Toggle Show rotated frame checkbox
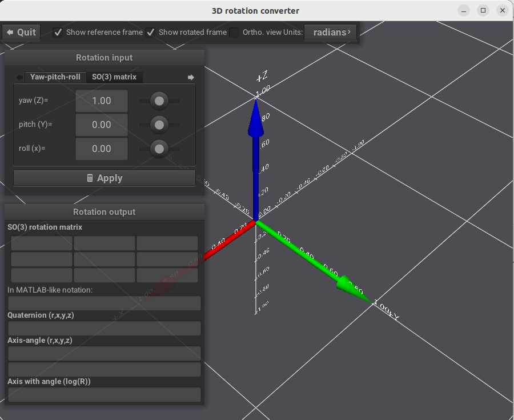Image resolution: width=514 pixels, height=420 pixels. click(150, 33)
